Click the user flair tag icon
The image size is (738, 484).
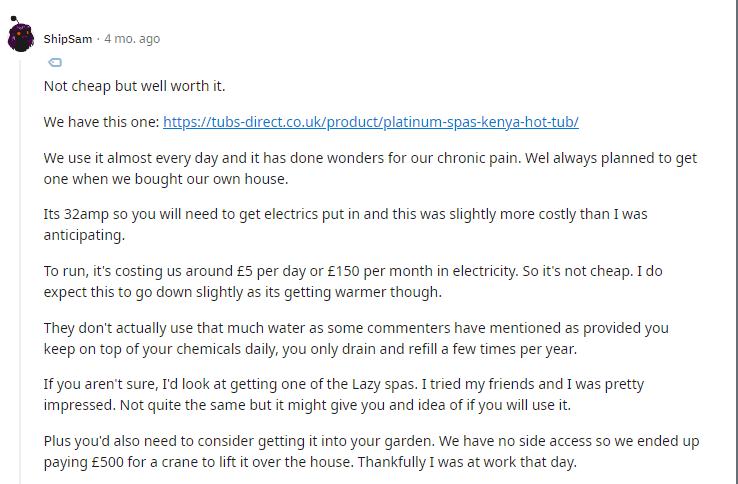click(55, 62)
